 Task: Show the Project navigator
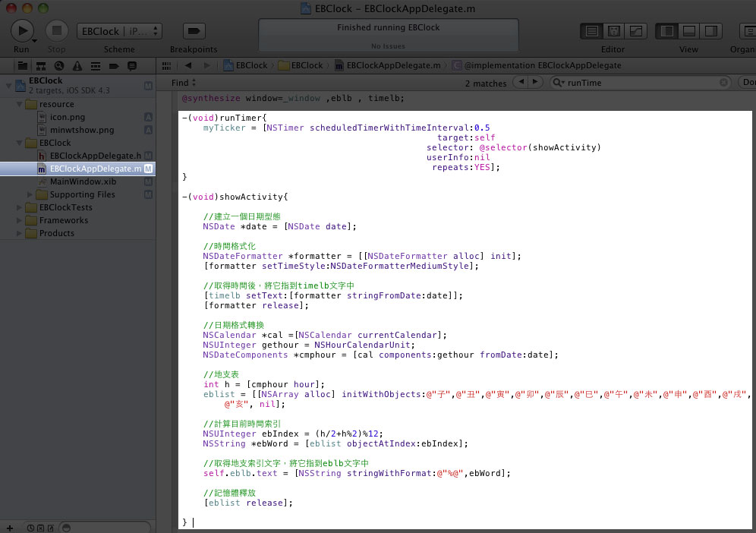(23, 66)
